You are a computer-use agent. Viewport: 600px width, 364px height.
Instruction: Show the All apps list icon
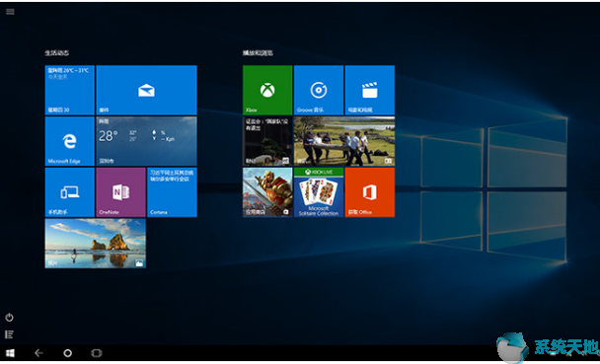[x=10, y=334]
